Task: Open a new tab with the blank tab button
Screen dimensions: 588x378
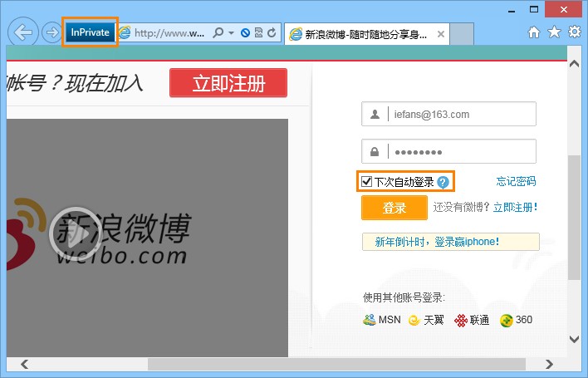Action: click(462, 34)
